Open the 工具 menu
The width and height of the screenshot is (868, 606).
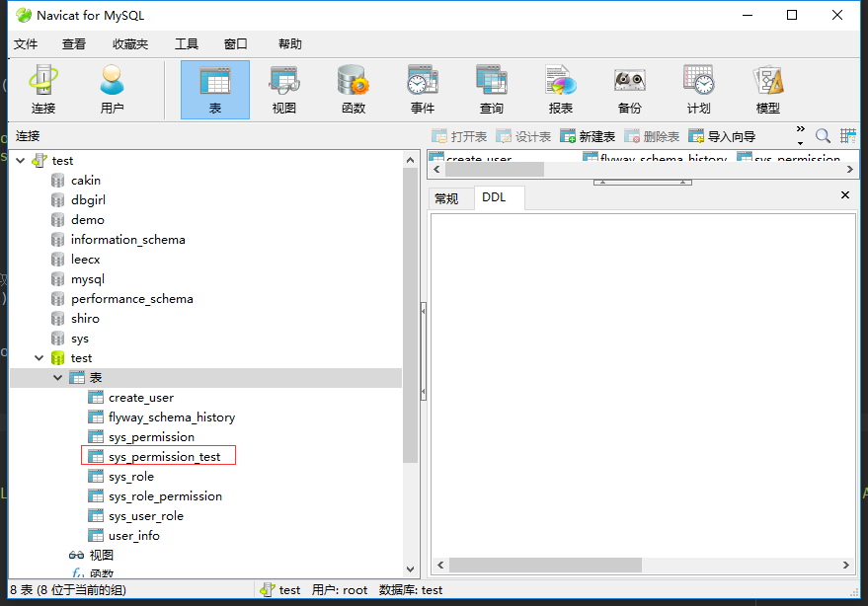187,43
